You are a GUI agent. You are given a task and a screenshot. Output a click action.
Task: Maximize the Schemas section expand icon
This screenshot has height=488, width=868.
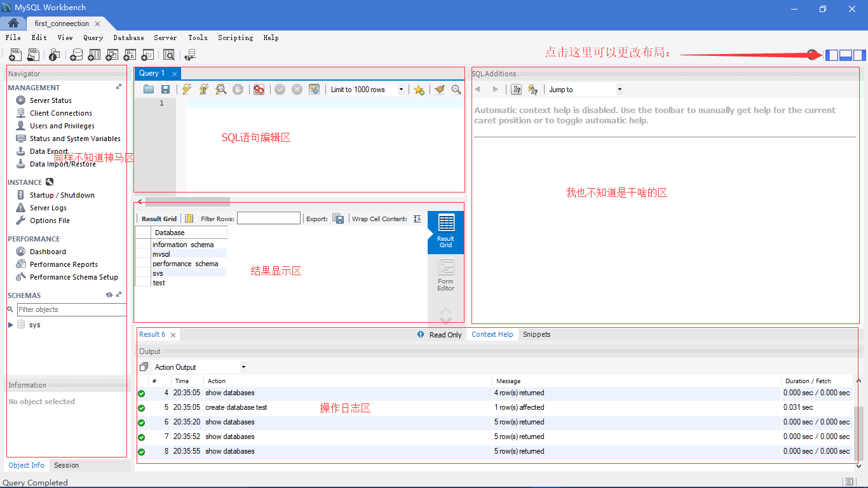pos(119,295)
